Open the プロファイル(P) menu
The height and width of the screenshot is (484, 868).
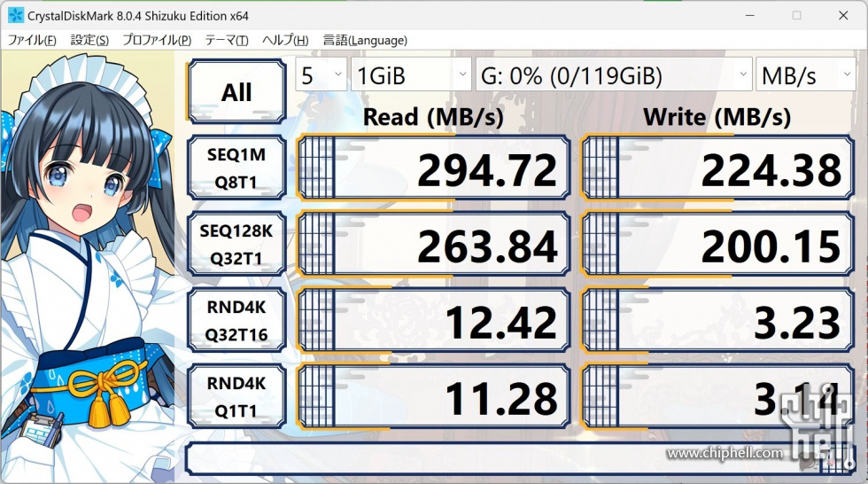click(157, 41)
